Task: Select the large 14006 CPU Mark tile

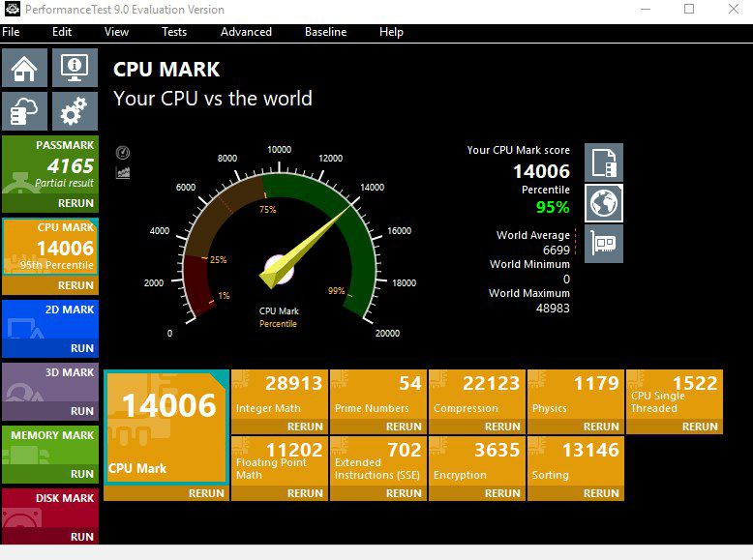Action: 166,427
